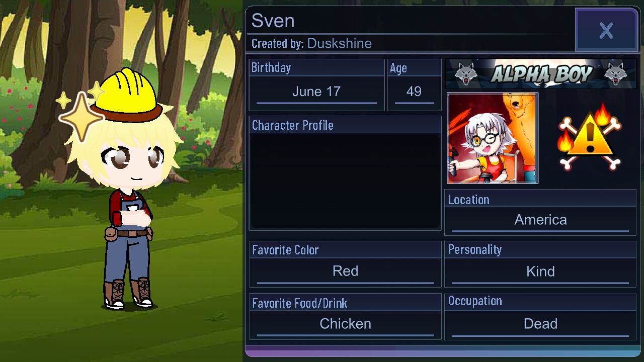Edit the Personality field Kind
This screenshot has height=362, width=644.
click(540, 271)
